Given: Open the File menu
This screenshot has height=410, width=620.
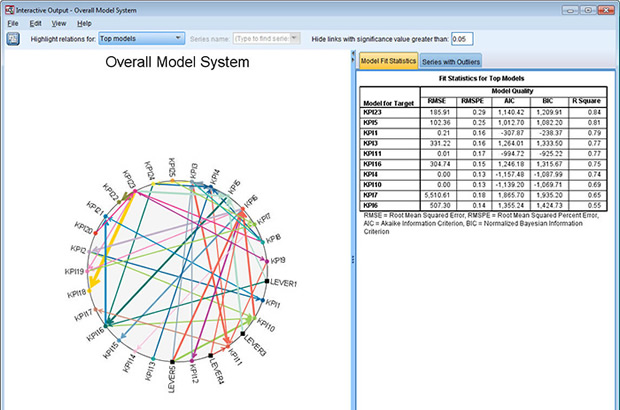Looking at the screenshot, I should coord(13,22).
